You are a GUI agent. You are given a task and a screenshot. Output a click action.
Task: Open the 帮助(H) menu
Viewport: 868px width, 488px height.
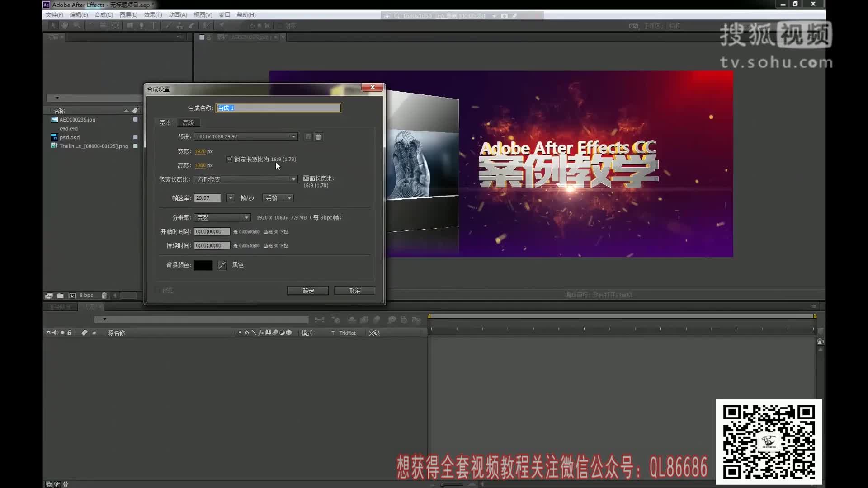246,15
